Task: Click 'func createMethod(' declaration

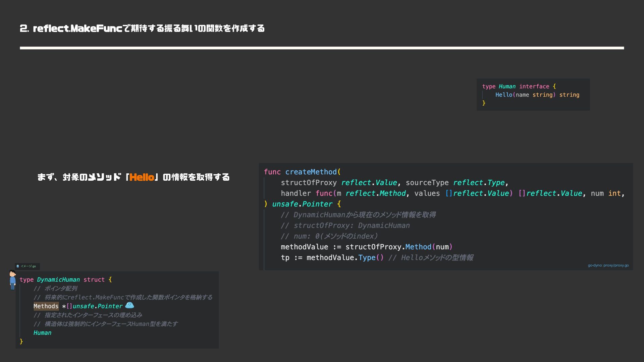Action: pos(302,172)
